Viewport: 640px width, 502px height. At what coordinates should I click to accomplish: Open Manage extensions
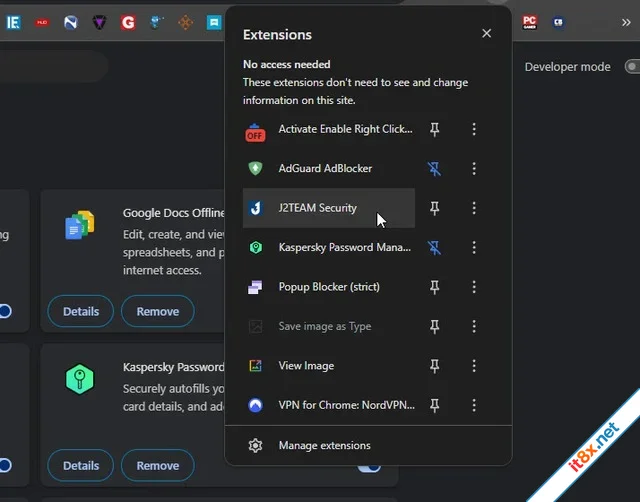coord(368,445)
